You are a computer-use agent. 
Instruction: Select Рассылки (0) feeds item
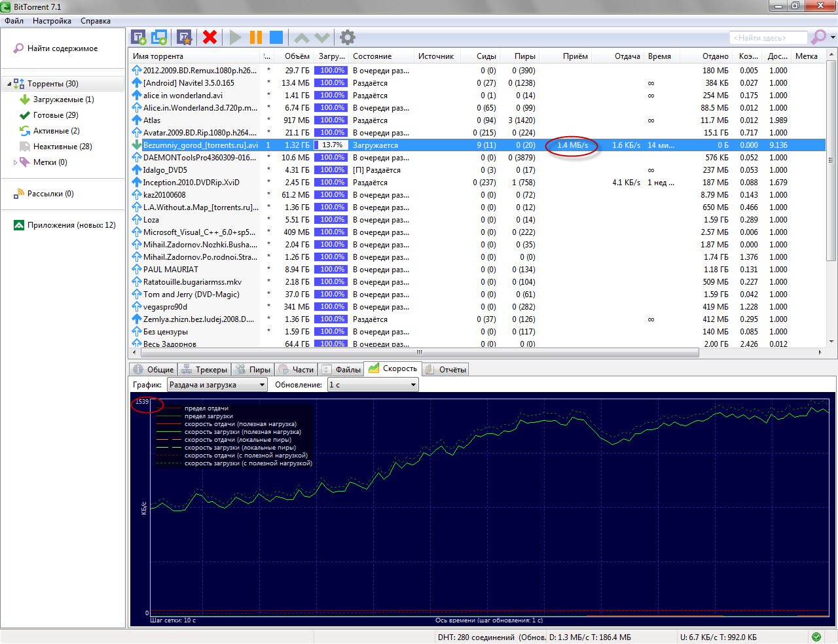click(x=50, y=194)
